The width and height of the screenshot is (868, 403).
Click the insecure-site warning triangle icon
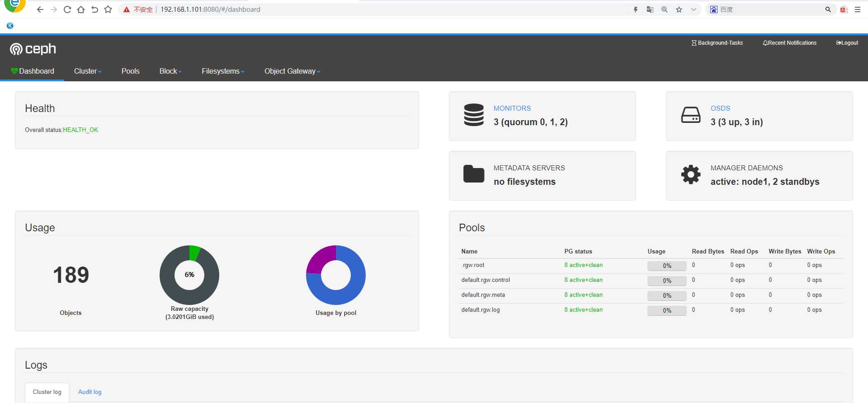click(127, 9)
